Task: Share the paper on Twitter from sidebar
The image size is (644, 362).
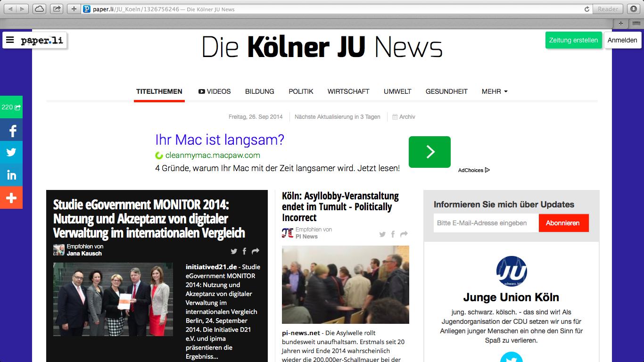Action: 11,152
